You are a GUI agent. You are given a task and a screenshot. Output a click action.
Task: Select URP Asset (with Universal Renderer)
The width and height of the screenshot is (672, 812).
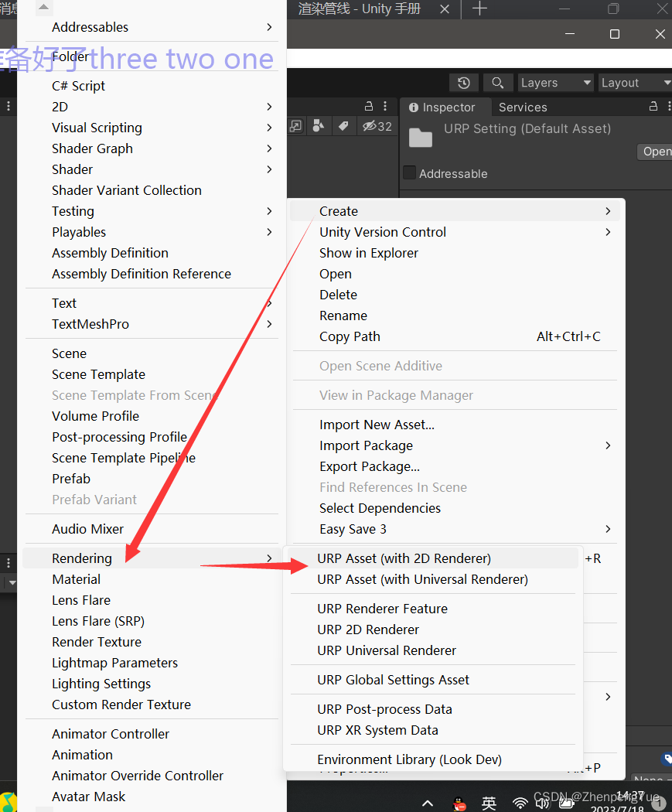point(434,579)
